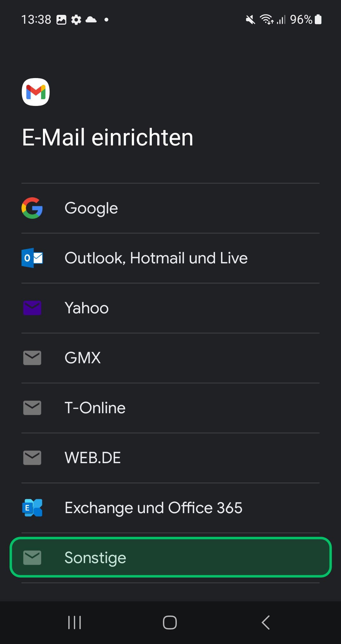341x644 pixels.
Task: Open recent apps in navigation bar
Action: 75,623
